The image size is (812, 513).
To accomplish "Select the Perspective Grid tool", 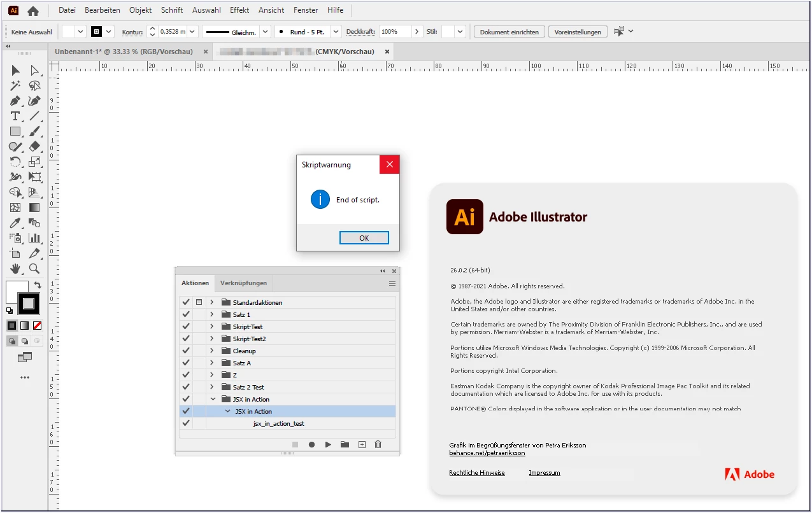I will coord(34,192).
